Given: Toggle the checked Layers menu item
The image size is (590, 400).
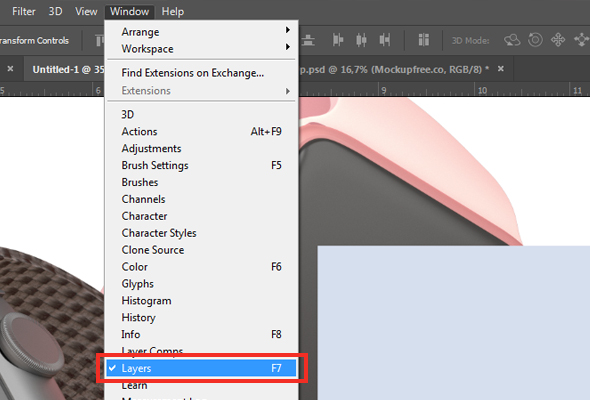Looking at the screenshot, I should 201,368.
